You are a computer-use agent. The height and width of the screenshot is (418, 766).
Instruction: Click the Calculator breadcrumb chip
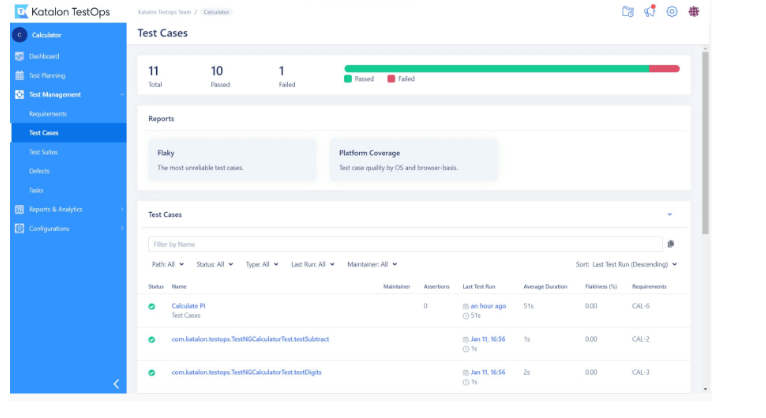click(x=216, y=12)
